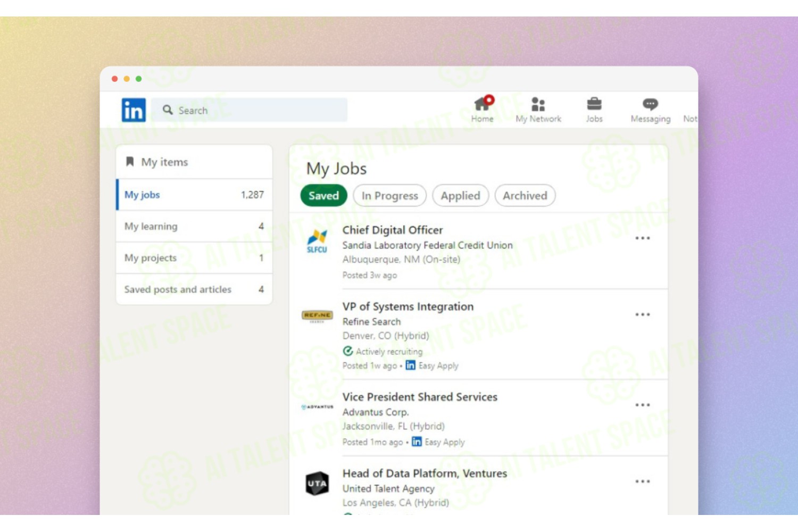Click the Actively recruiting green icon

[x=348, y=351]
